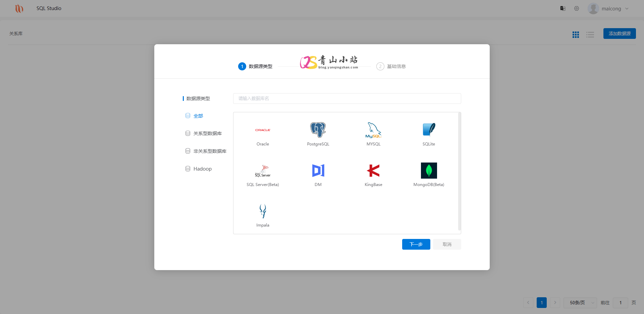Go to next page arrow

[555, 303]
